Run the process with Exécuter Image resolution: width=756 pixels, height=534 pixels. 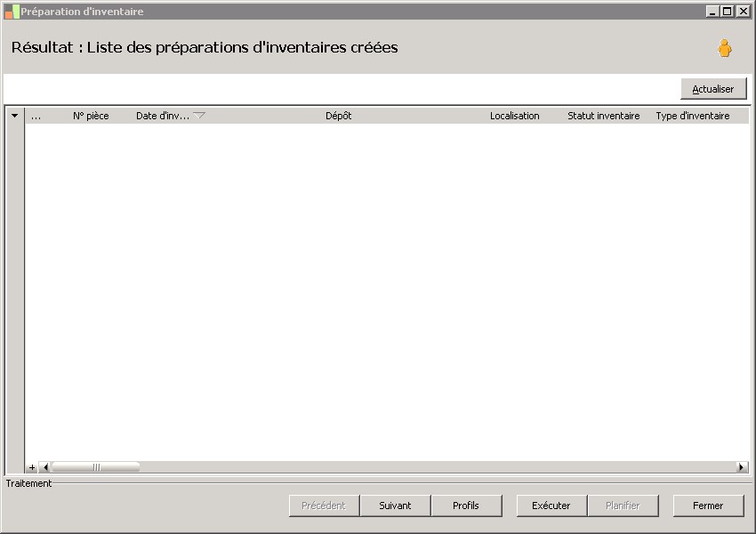point(551,506)
